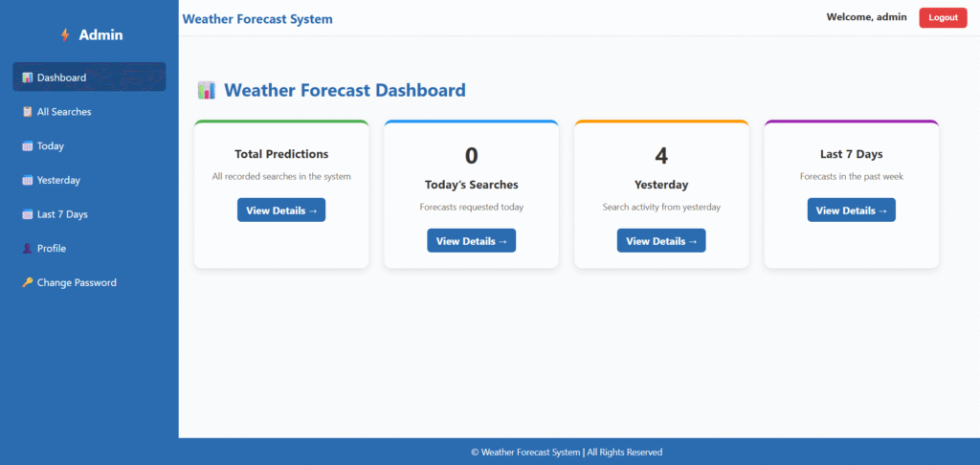
Task: Open the Last 7 Days sidebar item
Action: click(x=62, y=214)
